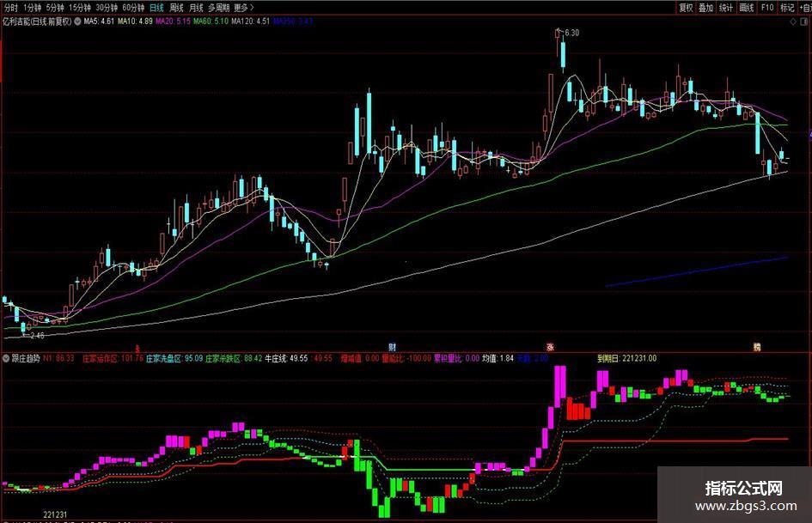Click the MA120: 4.51 label

coord(251,21)
